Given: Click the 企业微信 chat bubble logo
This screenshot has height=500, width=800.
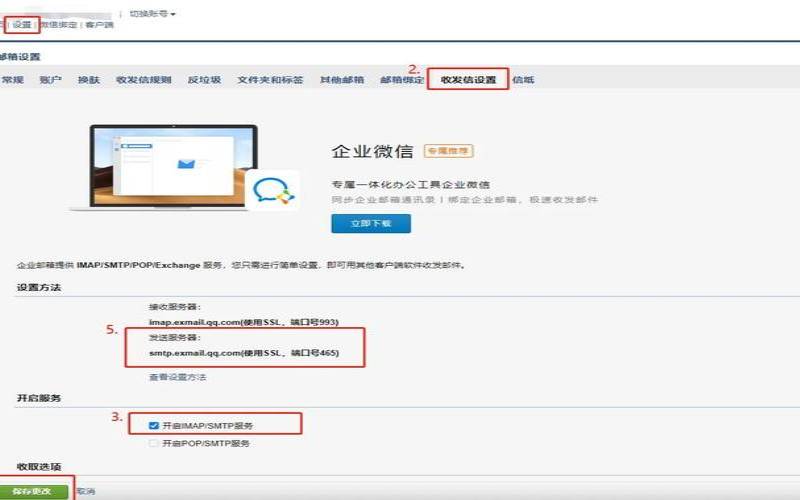Looking at the screenshot, I should click(273, 191).
